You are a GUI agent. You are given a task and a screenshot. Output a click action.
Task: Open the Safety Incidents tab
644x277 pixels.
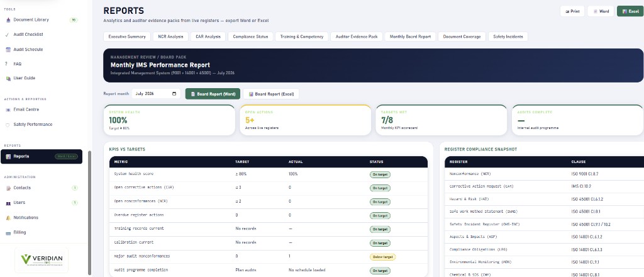point(508,37)
